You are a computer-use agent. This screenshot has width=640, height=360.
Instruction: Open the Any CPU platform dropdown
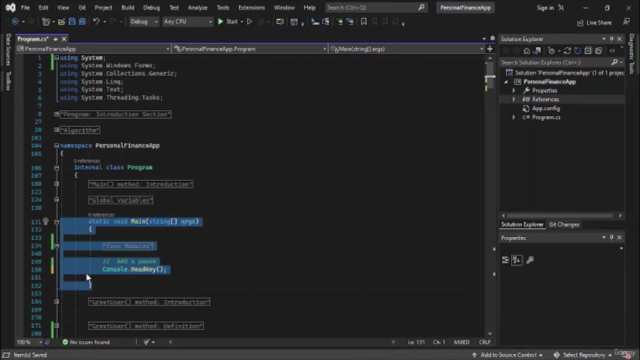[187, 22]
